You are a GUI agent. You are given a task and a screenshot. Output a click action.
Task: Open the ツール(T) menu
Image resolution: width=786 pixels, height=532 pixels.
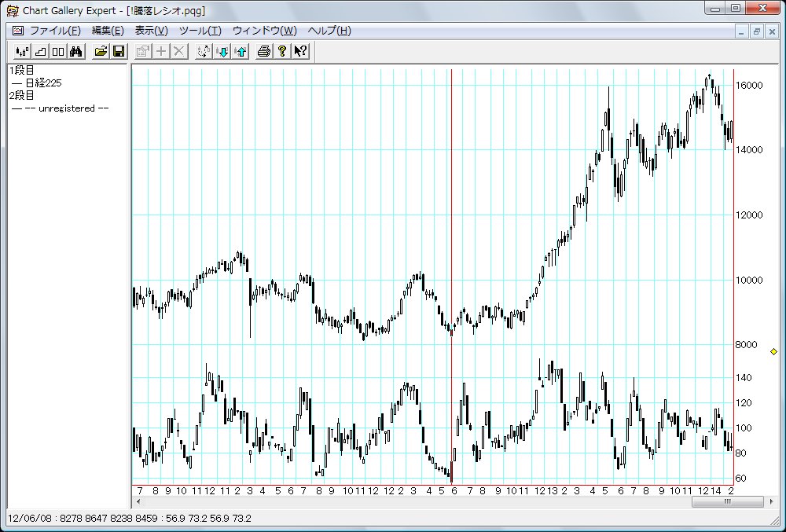coord(200,31)
